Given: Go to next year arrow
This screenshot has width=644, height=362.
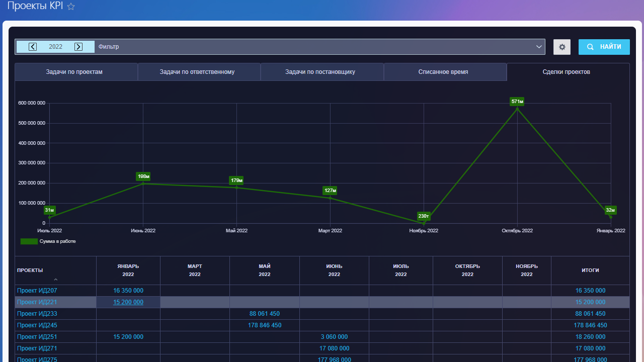Looking at the screenshot, I should (78, 47).
